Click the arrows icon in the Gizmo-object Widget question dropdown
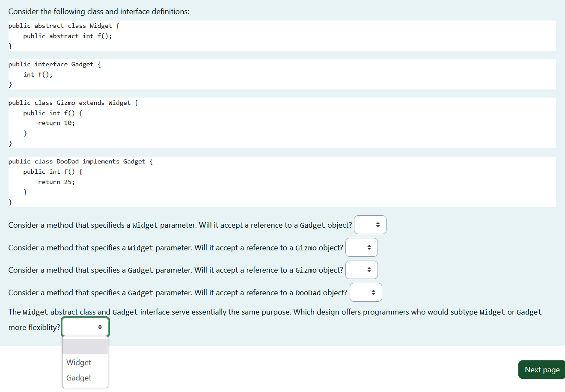The width and height of the screenshot is (565, 392). [x=369, y=247]
